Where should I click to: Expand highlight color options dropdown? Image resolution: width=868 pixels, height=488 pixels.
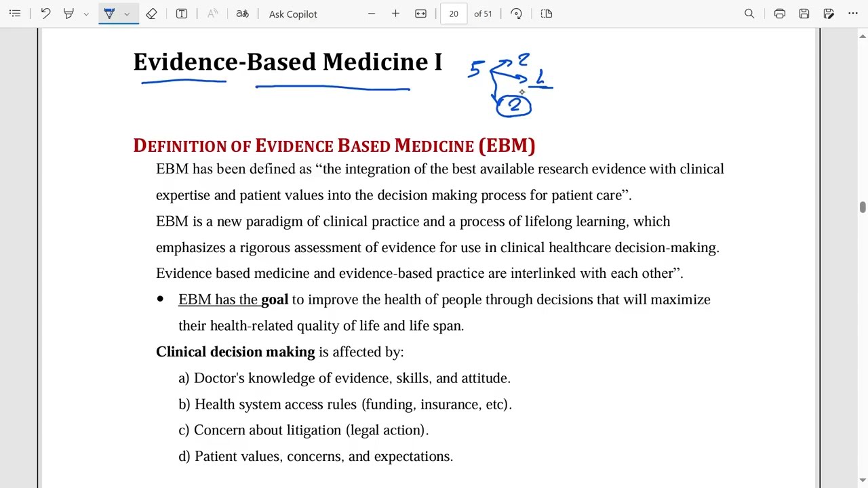coord(86,14)
